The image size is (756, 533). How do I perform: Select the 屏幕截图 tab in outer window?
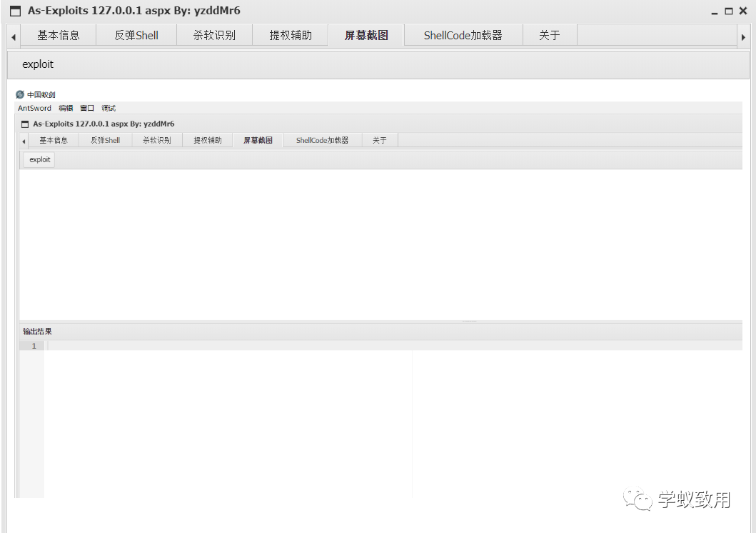point(366,35)
